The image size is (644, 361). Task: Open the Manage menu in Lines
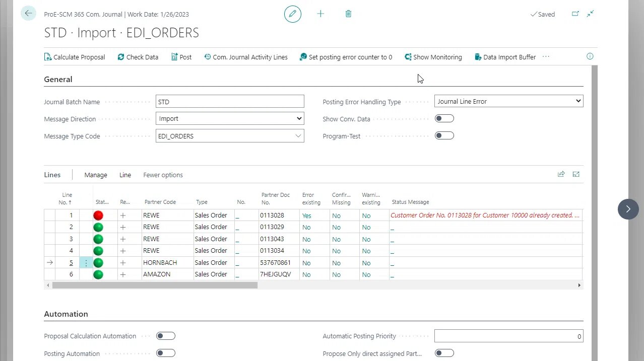click(x=96, y=175)
